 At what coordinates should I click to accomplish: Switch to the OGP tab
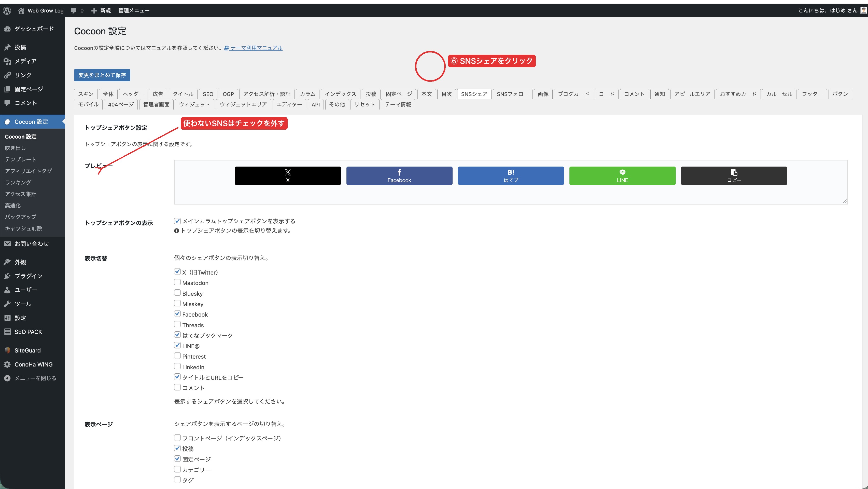click(x=228, y=94)
